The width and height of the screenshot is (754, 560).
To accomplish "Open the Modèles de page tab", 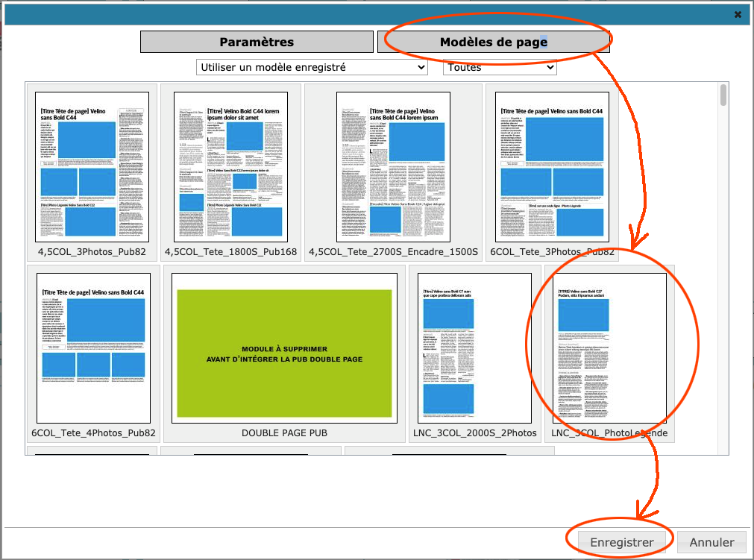I will click(493, 42).
